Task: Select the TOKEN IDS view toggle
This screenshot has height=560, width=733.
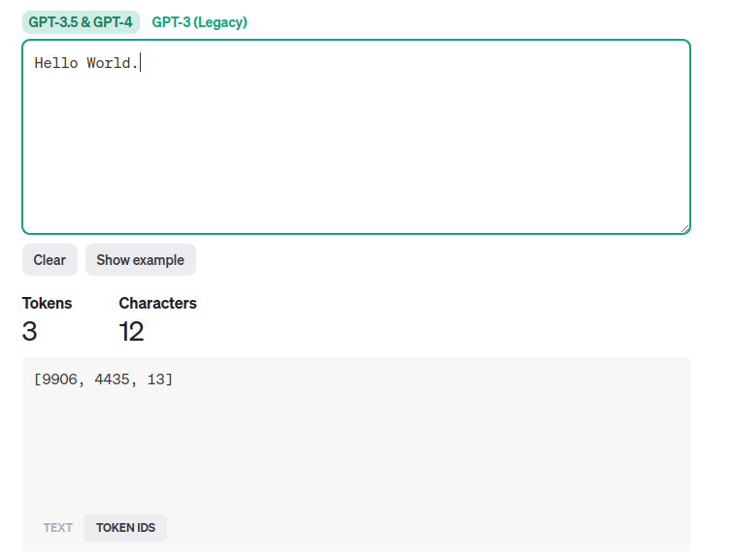Action: click(125, 528)
